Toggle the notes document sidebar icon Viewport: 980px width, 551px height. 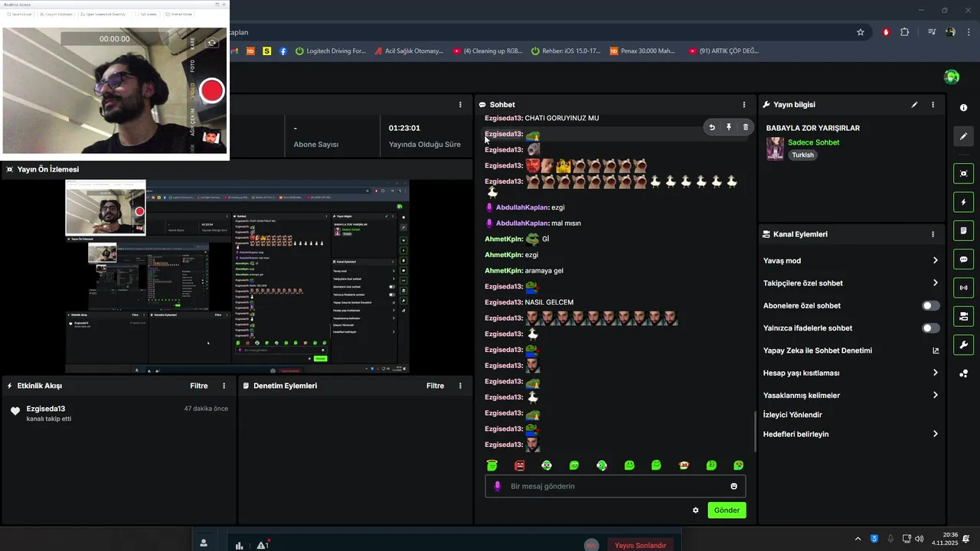(x=964, y=231)
